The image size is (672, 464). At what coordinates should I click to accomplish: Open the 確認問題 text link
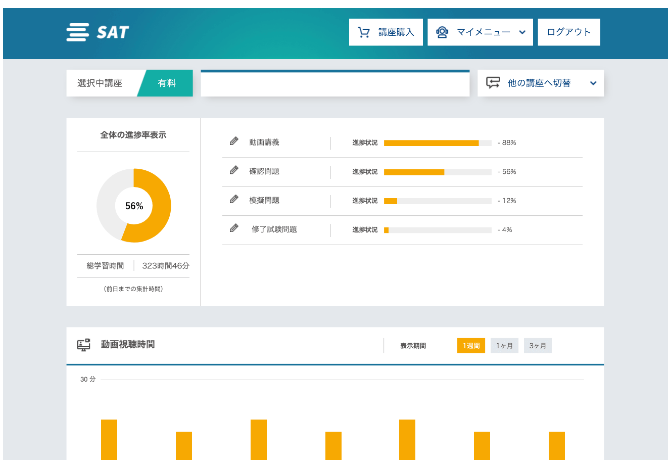pyautogui.click(x=265, y=171)
